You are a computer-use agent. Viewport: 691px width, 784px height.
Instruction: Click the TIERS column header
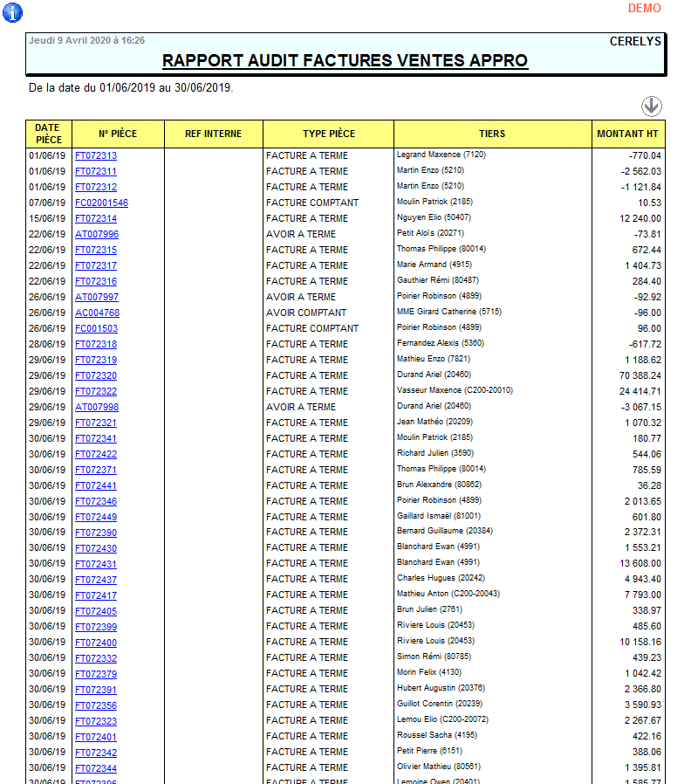[492, 134]
